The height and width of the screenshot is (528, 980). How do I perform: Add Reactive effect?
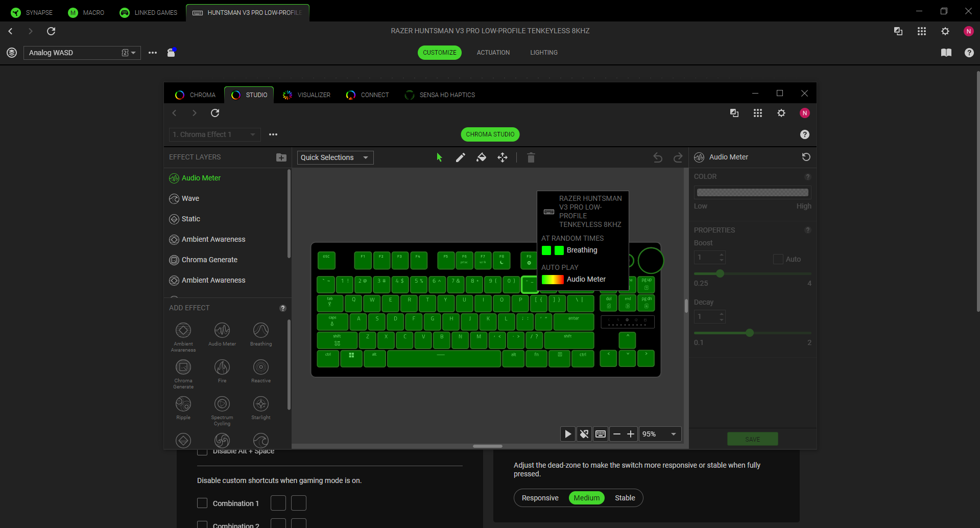261,371
